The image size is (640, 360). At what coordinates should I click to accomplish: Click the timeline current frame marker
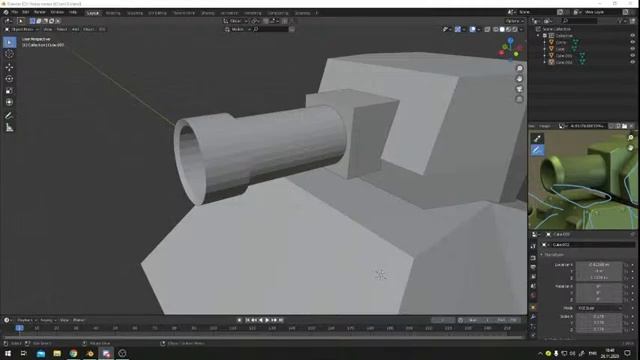pos(19,328)
